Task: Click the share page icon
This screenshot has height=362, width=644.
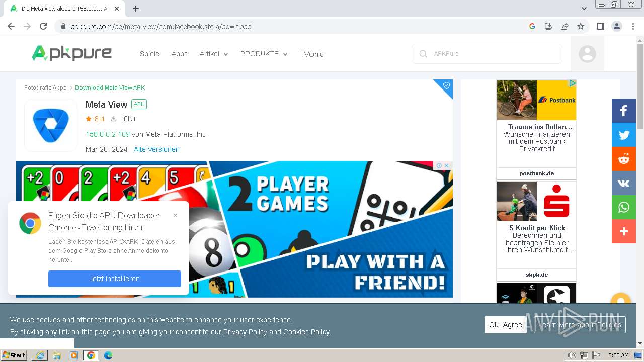Action: pyautogui.click(x=565, y=27)
